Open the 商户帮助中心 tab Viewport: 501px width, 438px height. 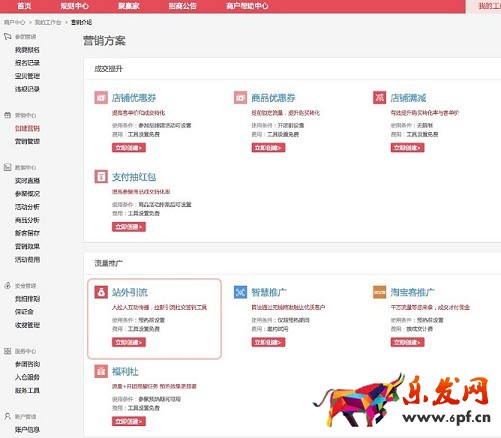coord(247,6)
